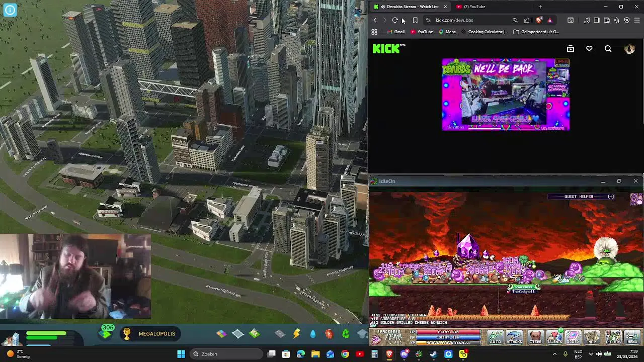Image resolution: width=644 pixels, height=362 pixels.
Task: Click the top-left overlay circle icon
Action: [x=10, y=10]
